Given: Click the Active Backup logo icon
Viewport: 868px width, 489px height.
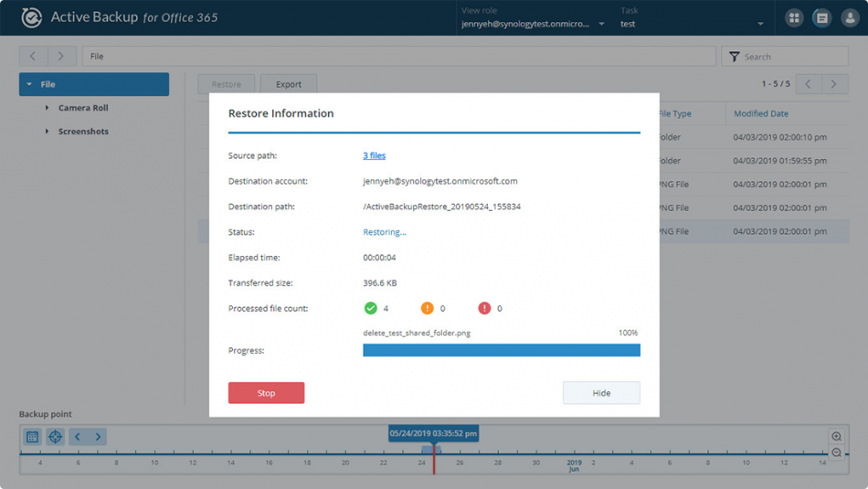Looking at the screenshot, I should tap(32, 17).
